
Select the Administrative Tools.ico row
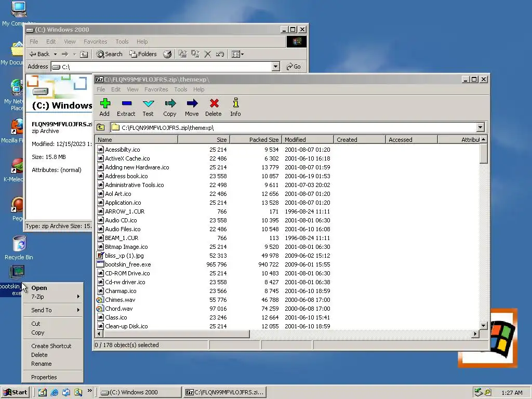click(x=288, y=185)
